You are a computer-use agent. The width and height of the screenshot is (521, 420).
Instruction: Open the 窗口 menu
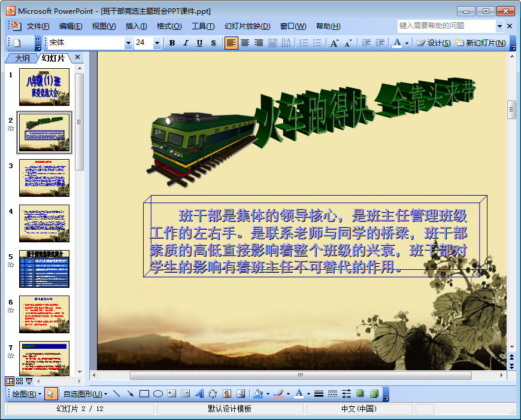point(293,26)
